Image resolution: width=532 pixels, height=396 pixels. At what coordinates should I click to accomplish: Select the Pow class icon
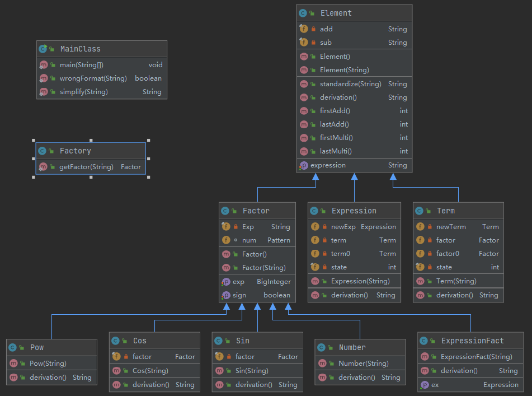[x=12, y=347]
